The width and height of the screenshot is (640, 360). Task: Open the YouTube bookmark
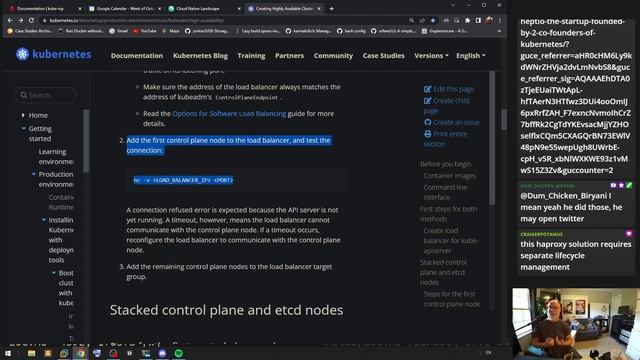click(145, 31)
